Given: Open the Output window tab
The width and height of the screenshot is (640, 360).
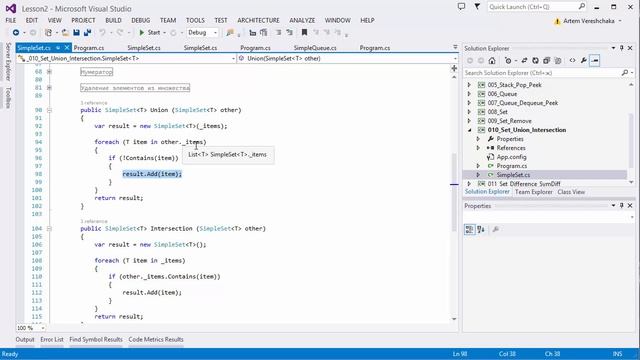Looking at the screenshot, I should pyautogui.click(x=25, y=339).
